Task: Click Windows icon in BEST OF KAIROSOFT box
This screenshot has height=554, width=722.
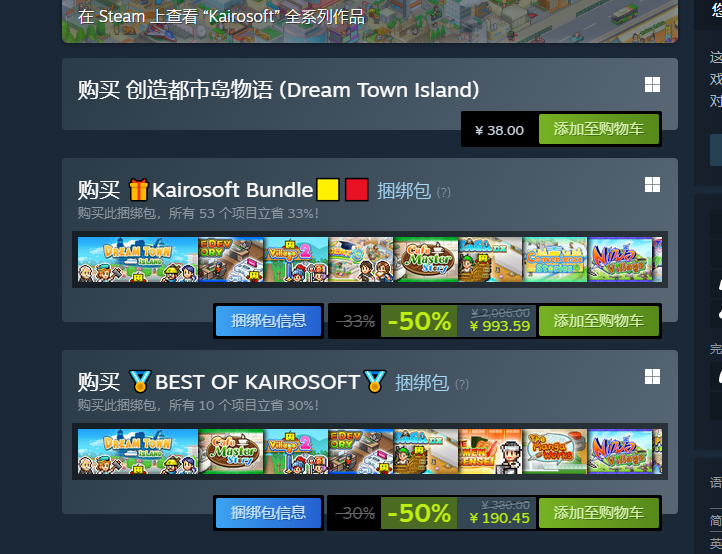Action: click(652, 377)
